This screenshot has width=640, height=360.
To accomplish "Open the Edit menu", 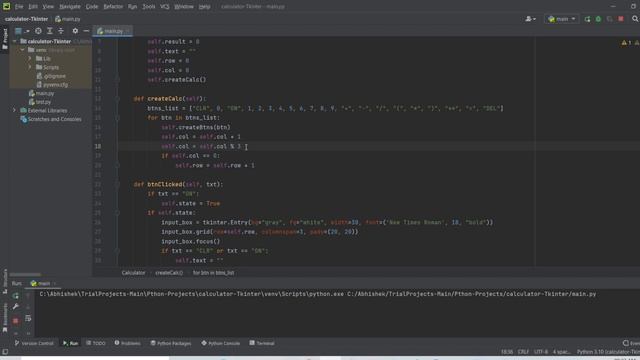I will pyautogui.click(x=33, y=7).
